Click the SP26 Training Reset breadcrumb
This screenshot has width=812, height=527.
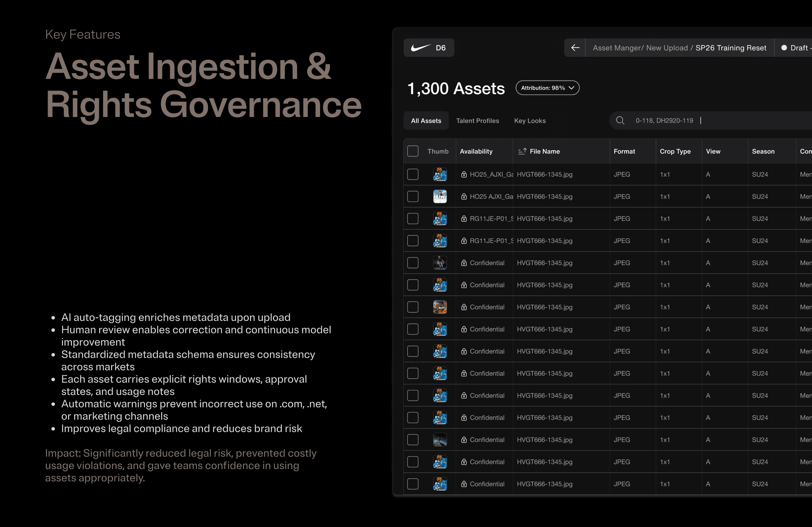pos(731,48)
